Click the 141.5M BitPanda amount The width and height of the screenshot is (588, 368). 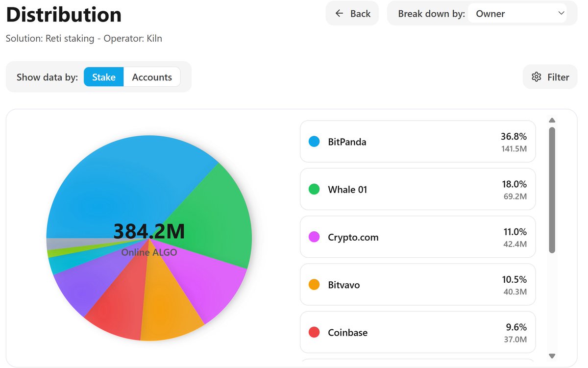514,148
